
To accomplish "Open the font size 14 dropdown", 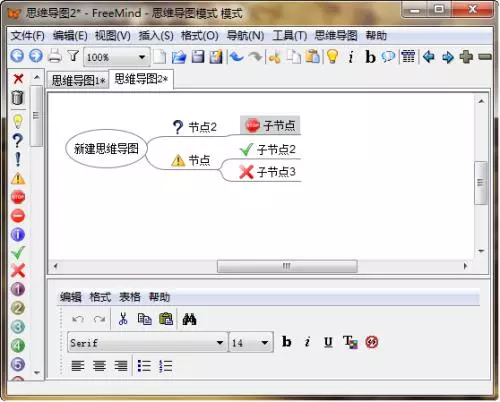I will (x=251, y=342).
